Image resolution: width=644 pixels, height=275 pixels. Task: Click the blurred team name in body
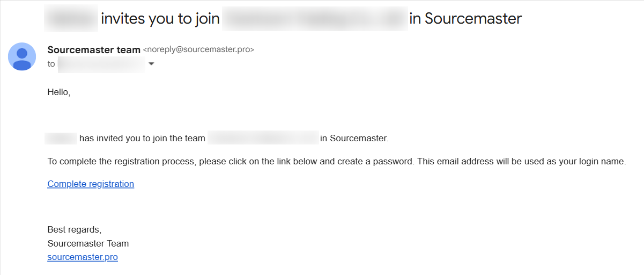[x=263, y=138]
